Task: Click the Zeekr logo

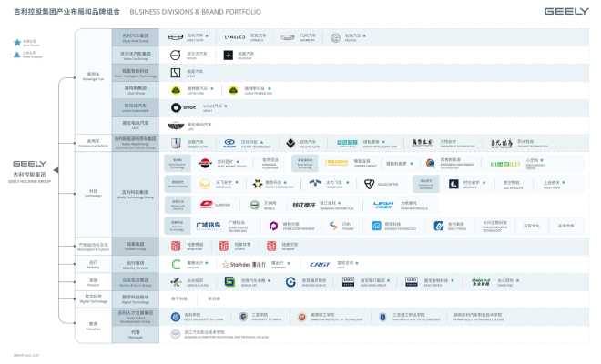Action: 176,73
